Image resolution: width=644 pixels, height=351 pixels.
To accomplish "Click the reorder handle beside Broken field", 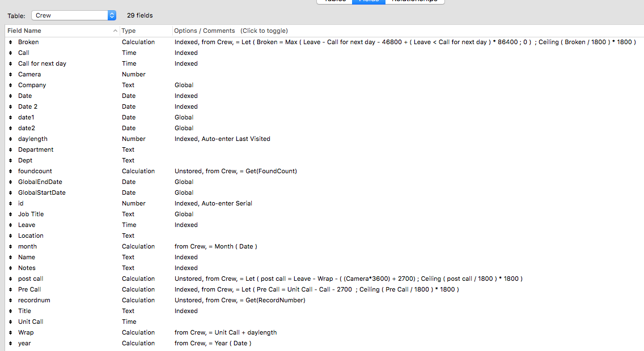I will click(11, 42).
